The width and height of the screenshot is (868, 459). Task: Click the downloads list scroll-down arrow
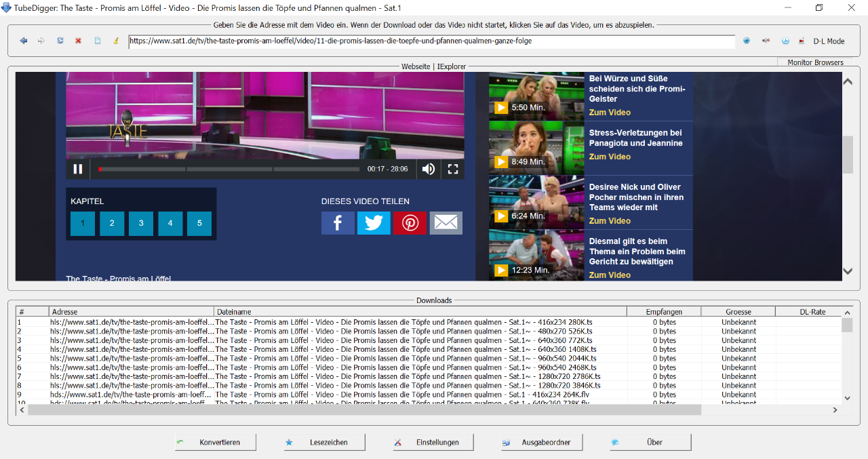(x=847, y=398)
